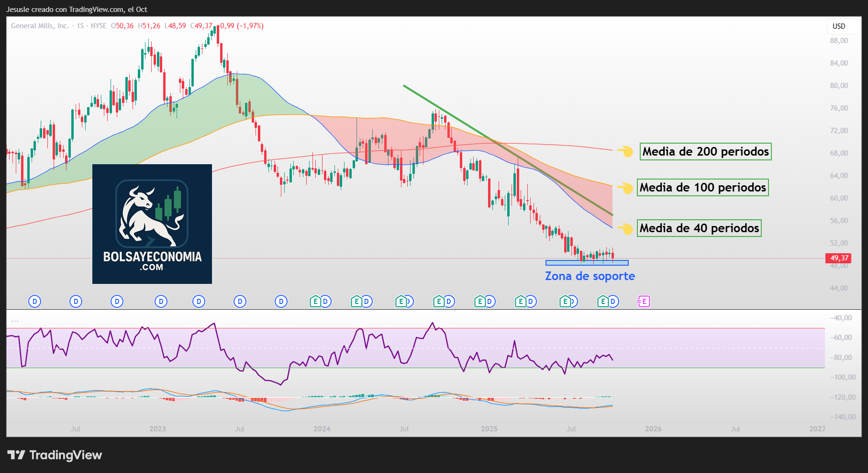Click the 88,00 price scale label

pyautogui.click(x=839, y=41)
